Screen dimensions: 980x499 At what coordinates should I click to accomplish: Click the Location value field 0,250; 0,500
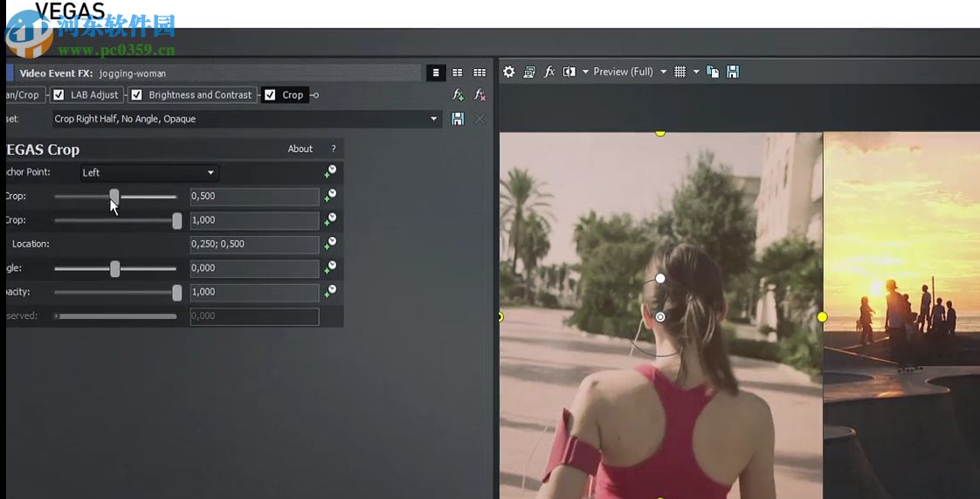(x=254, y=245)
